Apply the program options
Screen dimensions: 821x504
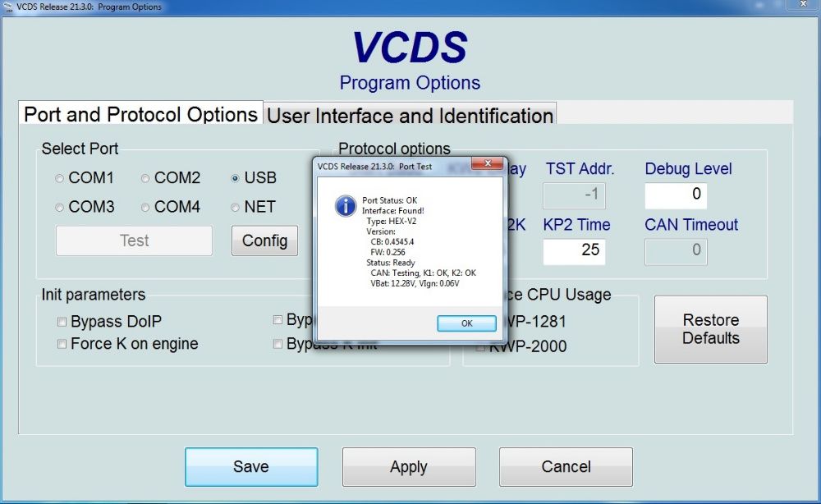tap(409, 467)
